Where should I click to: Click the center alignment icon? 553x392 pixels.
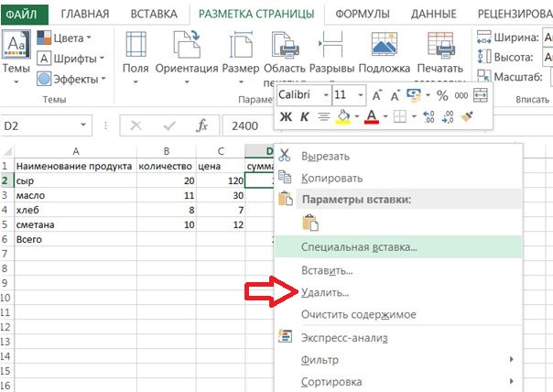[323, 116]
